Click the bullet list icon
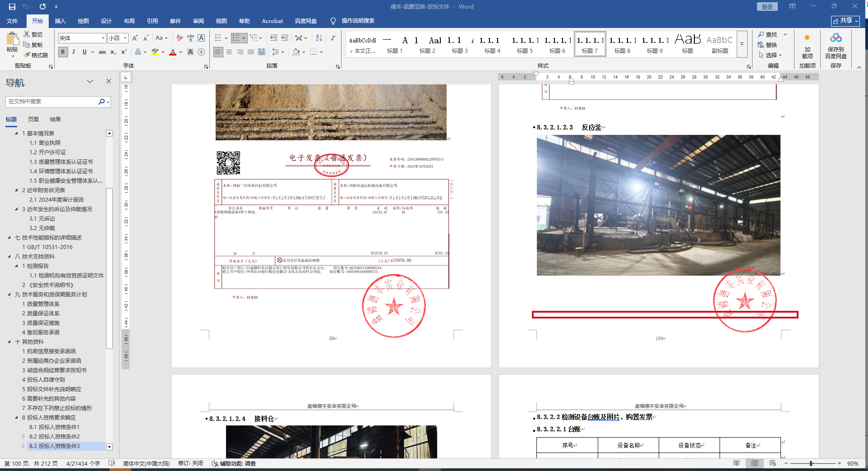The image size is (868, 471). [x=218, y=38]
